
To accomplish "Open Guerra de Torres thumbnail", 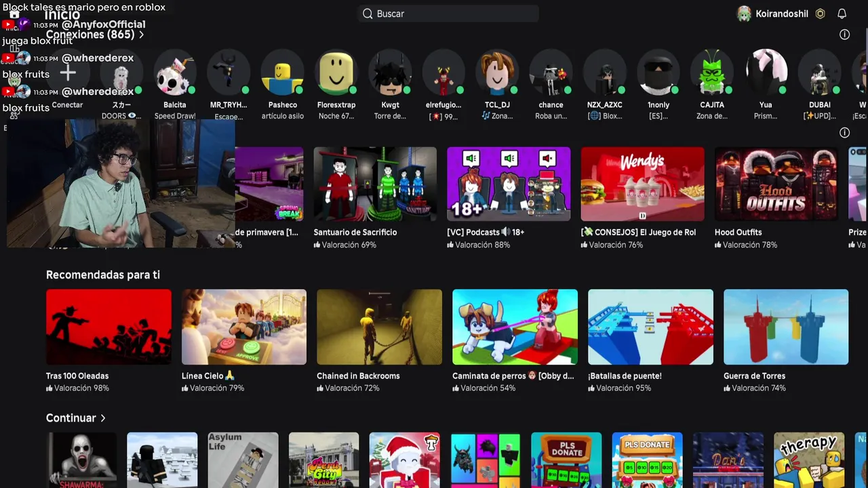I will tap(786, 327).
